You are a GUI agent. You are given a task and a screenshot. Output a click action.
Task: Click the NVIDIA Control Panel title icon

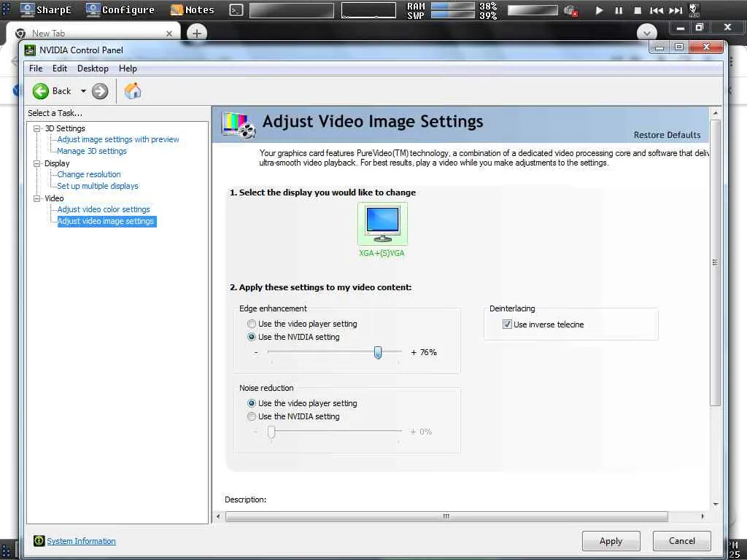tap(30, 50)
